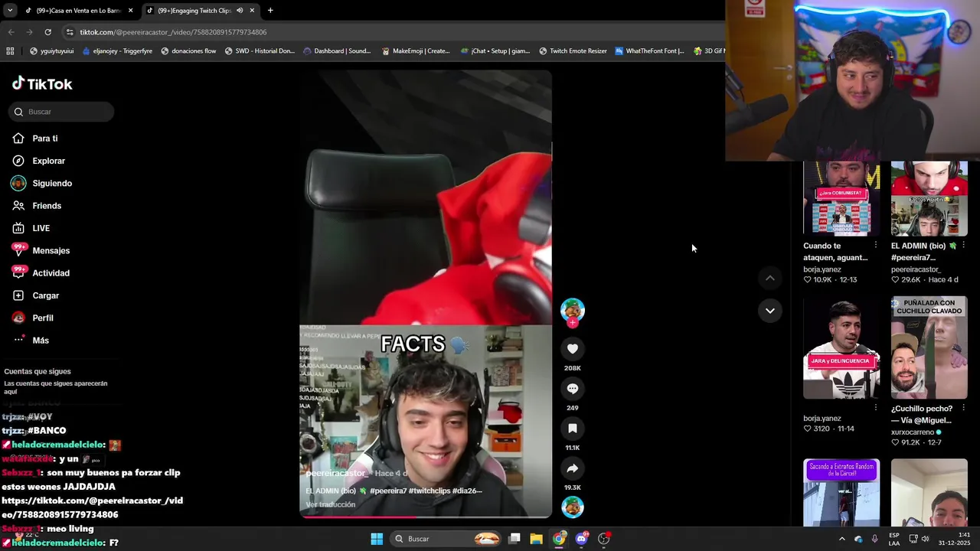Open Task View in the taskbar
The height and width of the screenshot is (551, 980).
(514, 539)
